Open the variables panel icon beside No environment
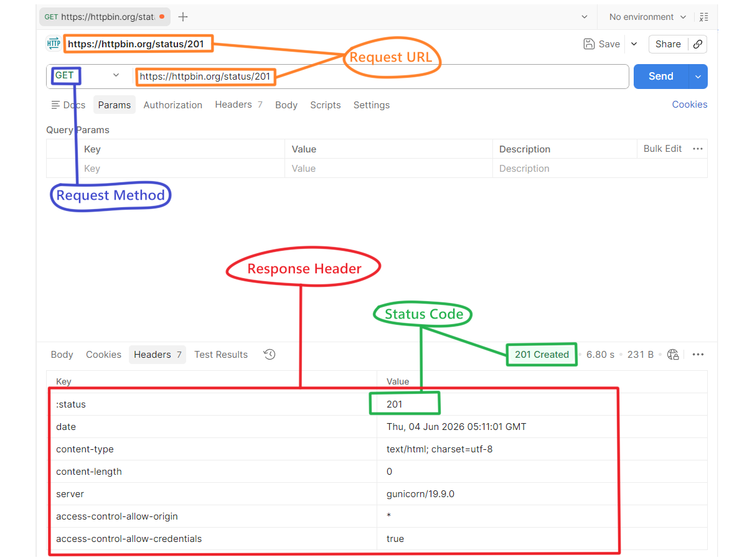 (704, 17)
